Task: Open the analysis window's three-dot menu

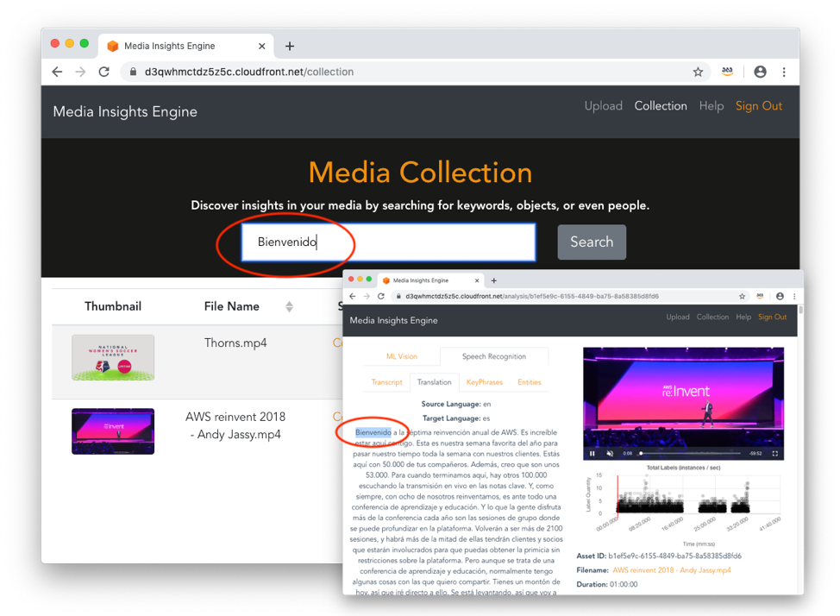Action: pyautogui.click(x=796, y=296)
